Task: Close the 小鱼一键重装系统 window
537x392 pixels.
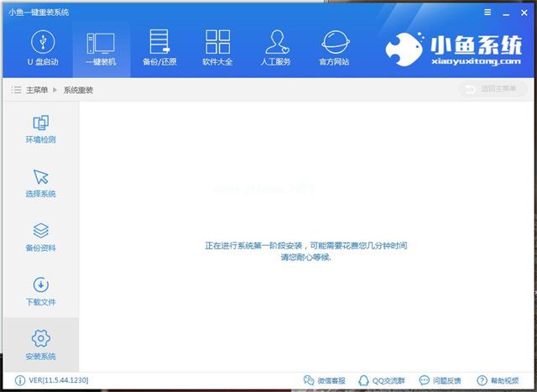Action: point(524,13)
